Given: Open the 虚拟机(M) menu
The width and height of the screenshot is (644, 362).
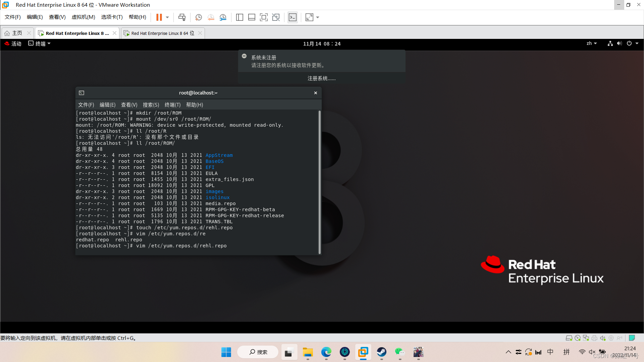Looking at the screenshot, I should [x=83, y=17].
